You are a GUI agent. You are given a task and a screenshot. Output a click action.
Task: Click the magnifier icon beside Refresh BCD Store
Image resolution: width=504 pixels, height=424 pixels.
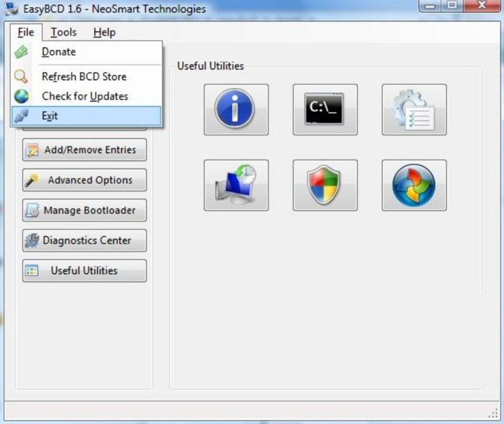coord(22,77)
